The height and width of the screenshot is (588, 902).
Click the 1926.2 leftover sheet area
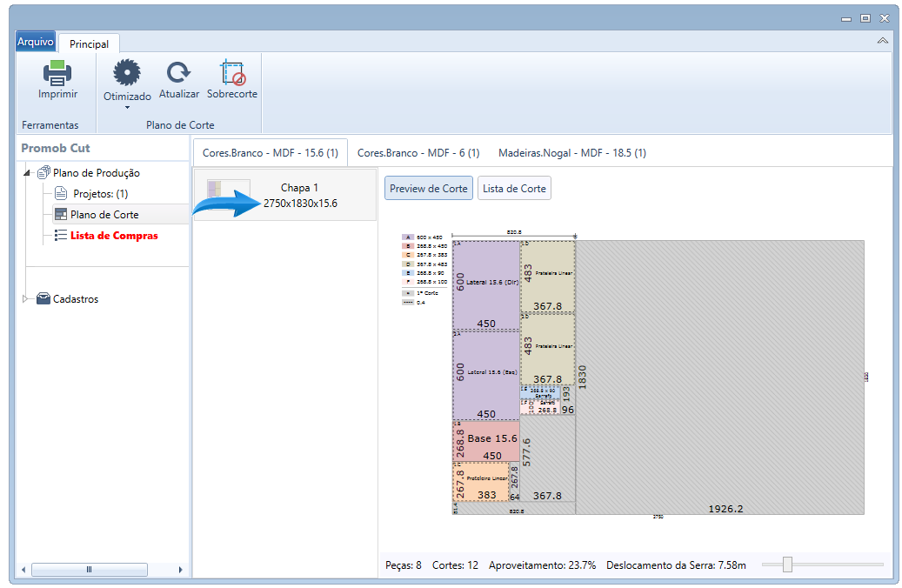coord(719,378)
